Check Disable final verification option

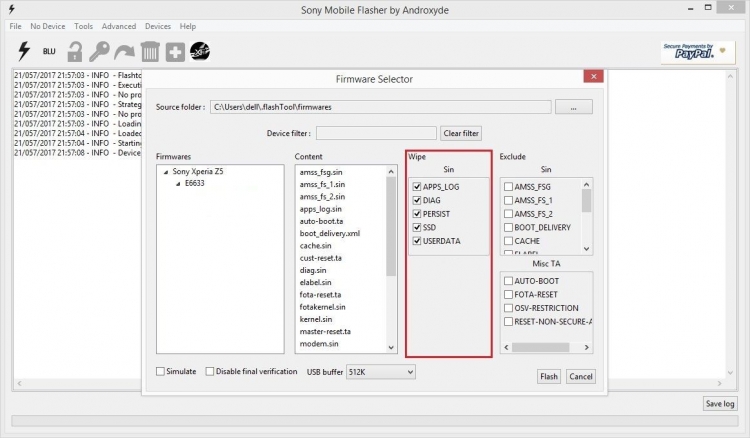click(x=210, y=372)
